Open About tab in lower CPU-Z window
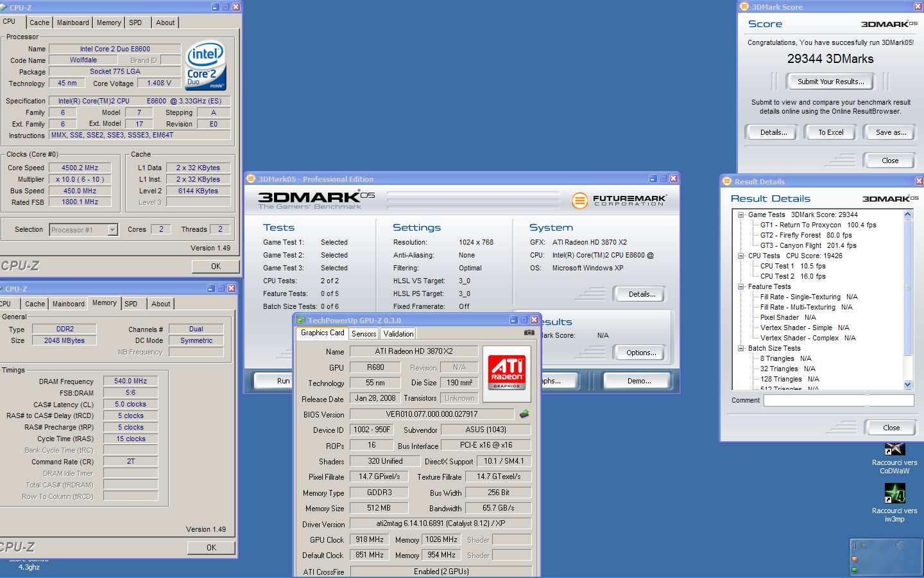The height and width of the screenshot is (578, 924). click(x=160, y=304)
